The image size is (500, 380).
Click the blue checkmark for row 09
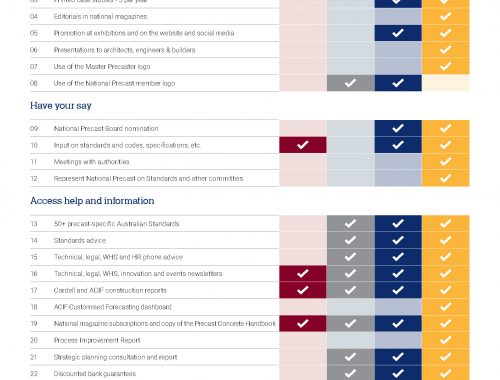(398, 128)
